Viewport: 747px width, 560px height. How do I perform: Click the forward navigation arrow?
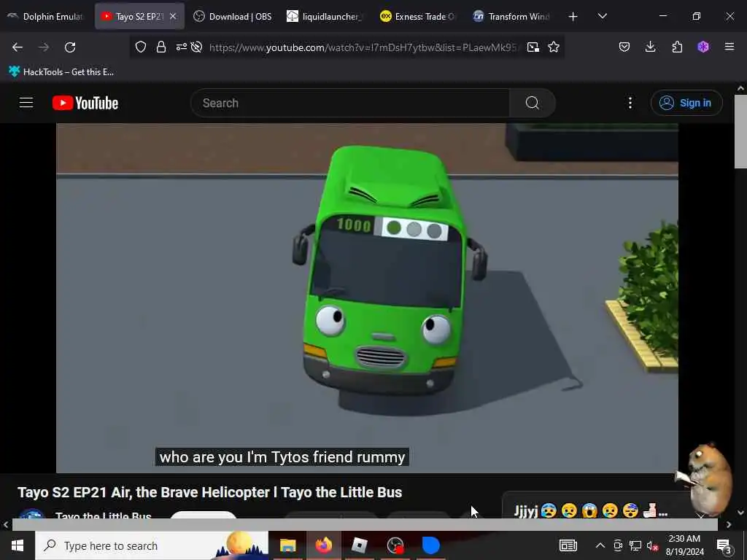(43, 47)
